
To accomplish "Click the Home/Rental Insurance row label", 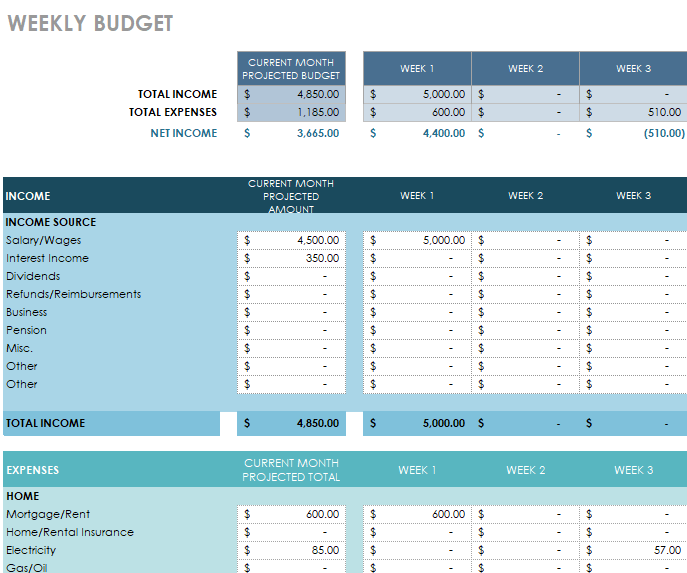I will [x=70, y=532].
